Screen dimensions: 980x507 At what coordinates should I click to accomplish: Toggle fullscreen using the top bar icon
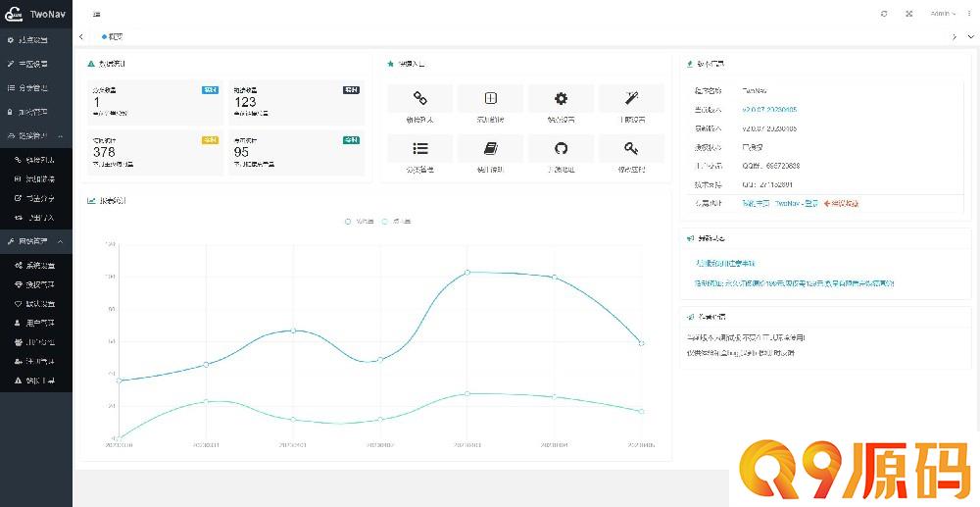(908, 14)
